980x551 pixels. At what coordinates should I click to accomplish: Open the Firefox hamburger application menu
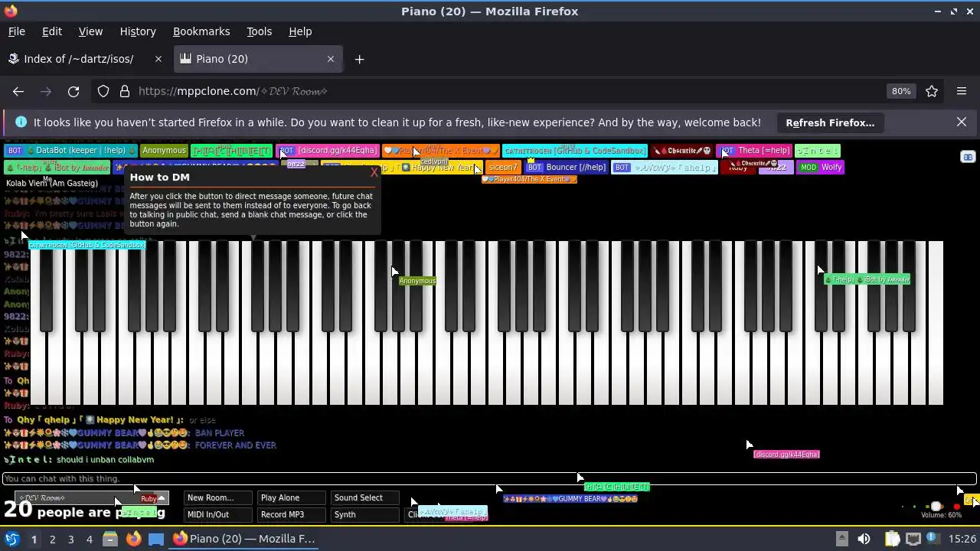(x=962, y=91)
